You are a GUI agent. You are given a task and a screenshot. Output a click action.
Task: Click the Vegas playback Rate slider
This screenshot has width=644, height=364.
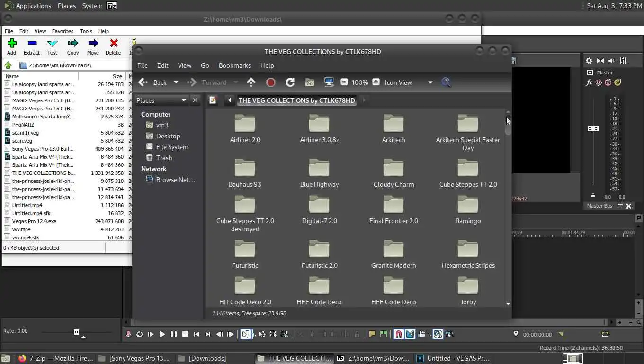76,332
